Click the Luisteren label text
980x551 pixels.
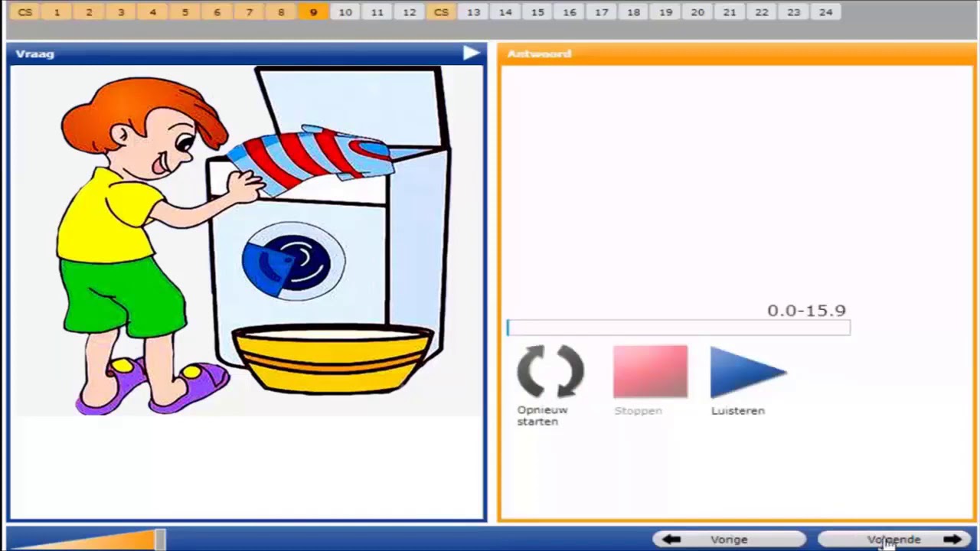738,411
